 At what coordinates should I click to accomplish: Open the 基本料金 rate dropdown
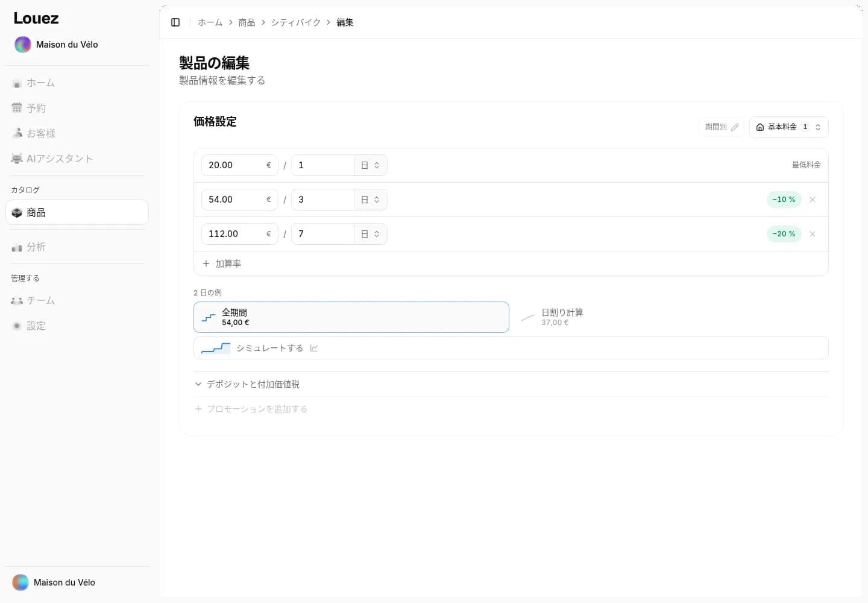click(788, 127)
